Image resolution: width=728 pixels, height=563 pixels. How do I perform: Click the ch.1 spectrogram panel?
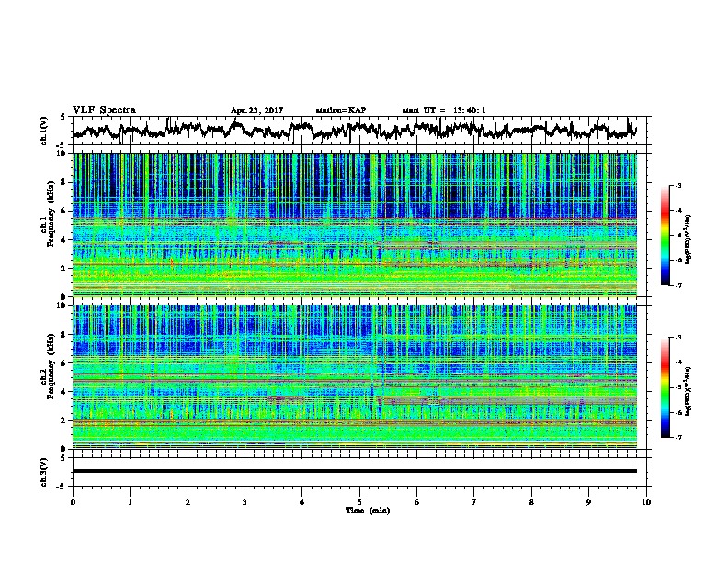click(x=355, y=224)
